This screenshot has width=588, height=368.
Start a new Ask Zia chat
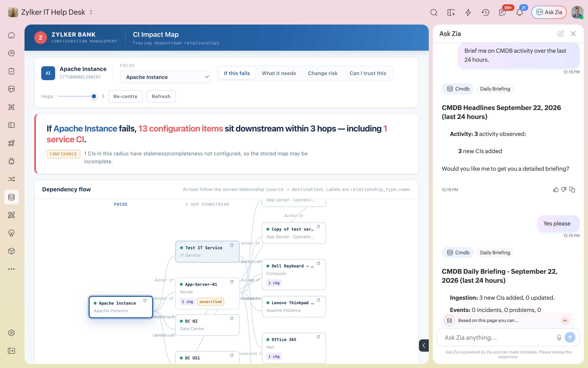[560, 34]
